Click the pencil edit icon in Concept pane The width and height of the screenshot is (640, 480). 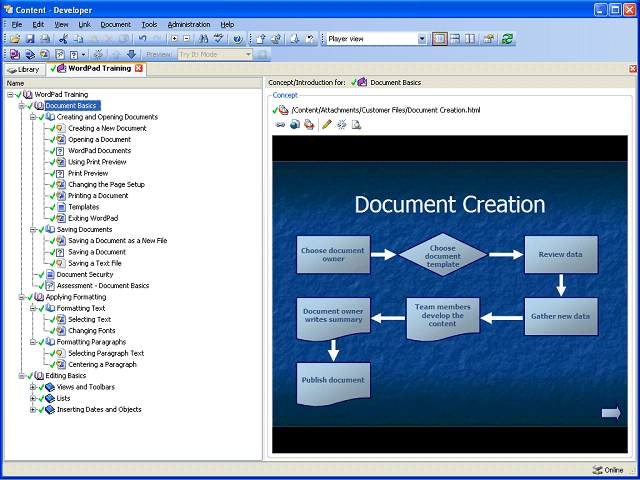tap(327, 124)
